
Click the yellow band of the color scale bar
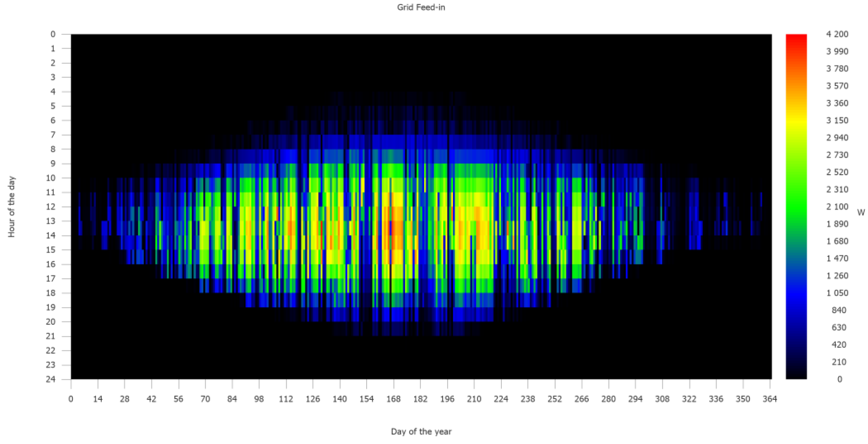(x=796, y=121)
